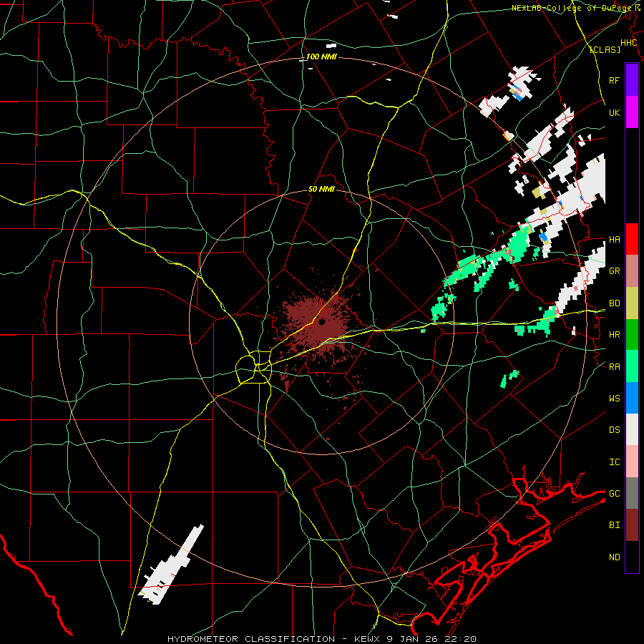
Task: Click the "RF" legend label
Action: [614, 80]
